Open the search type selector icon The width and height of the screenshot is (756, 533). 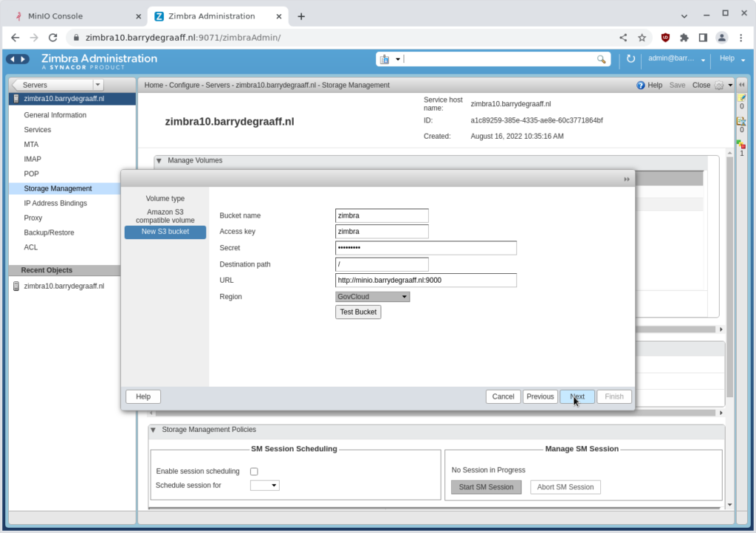(385, 59)
